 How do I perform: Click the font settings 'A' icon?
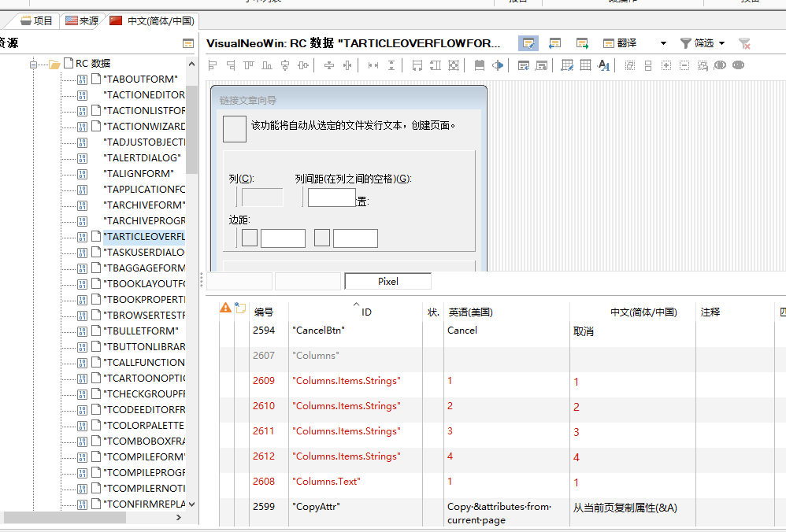tap(603, 65)
